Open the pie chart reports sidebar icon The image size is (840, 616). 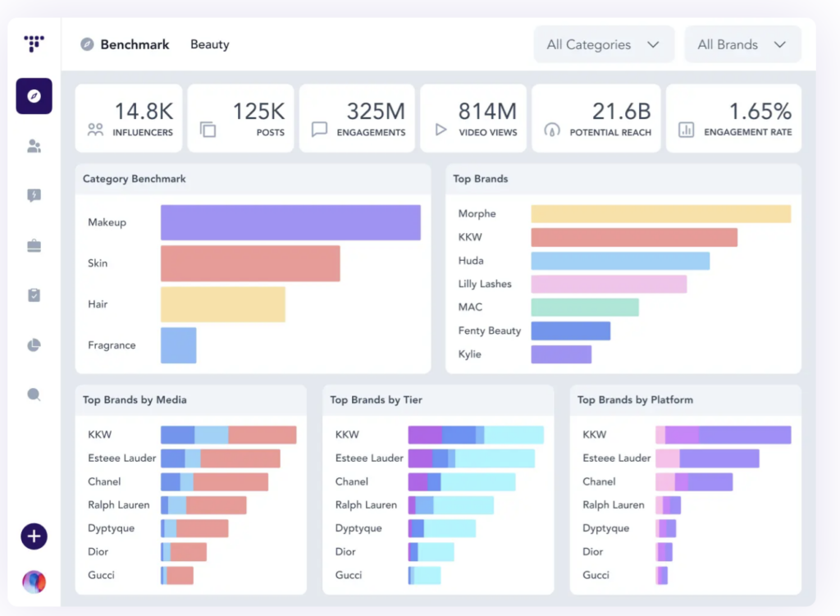34,345
